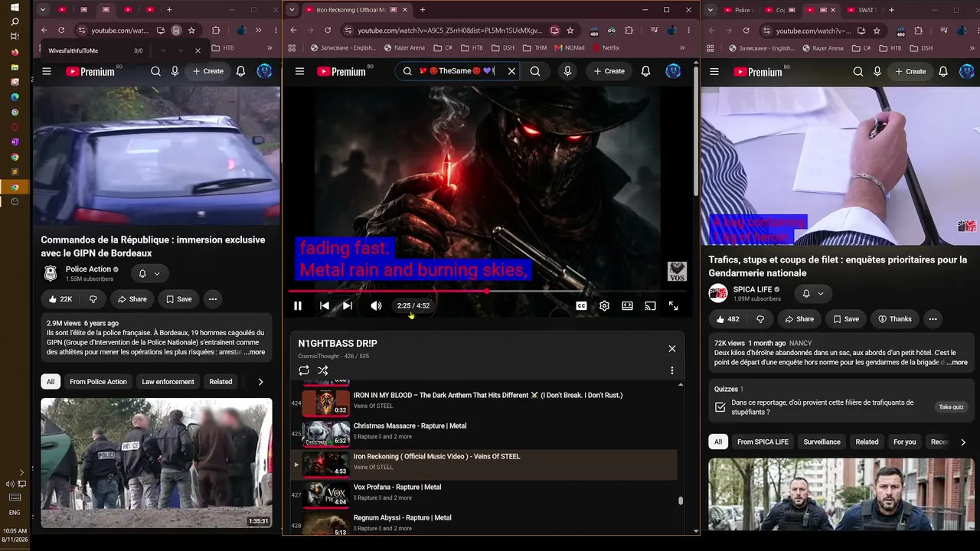980x551 pixels.
Task: Click Take quiz button
Action: click(951, 407)
